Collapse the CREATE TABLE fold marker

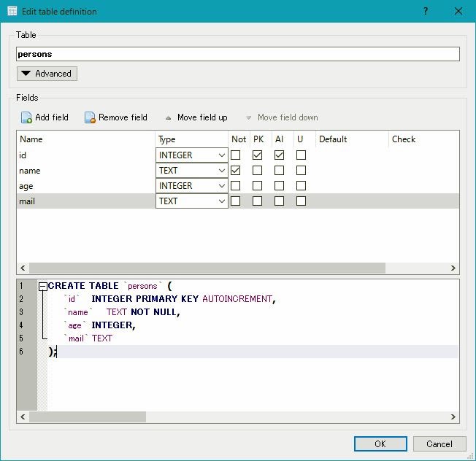tap(43, 287)
